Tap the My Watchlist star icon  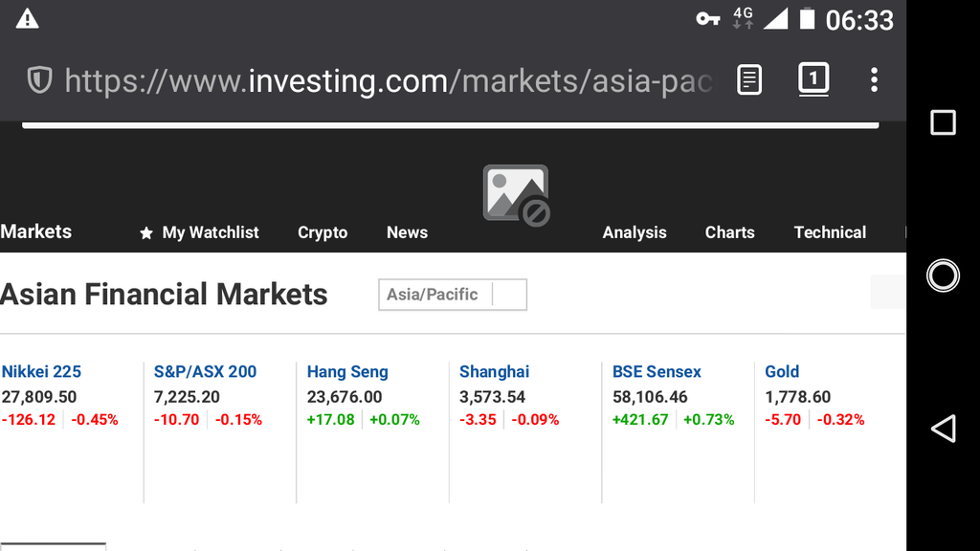pos(146,233)
